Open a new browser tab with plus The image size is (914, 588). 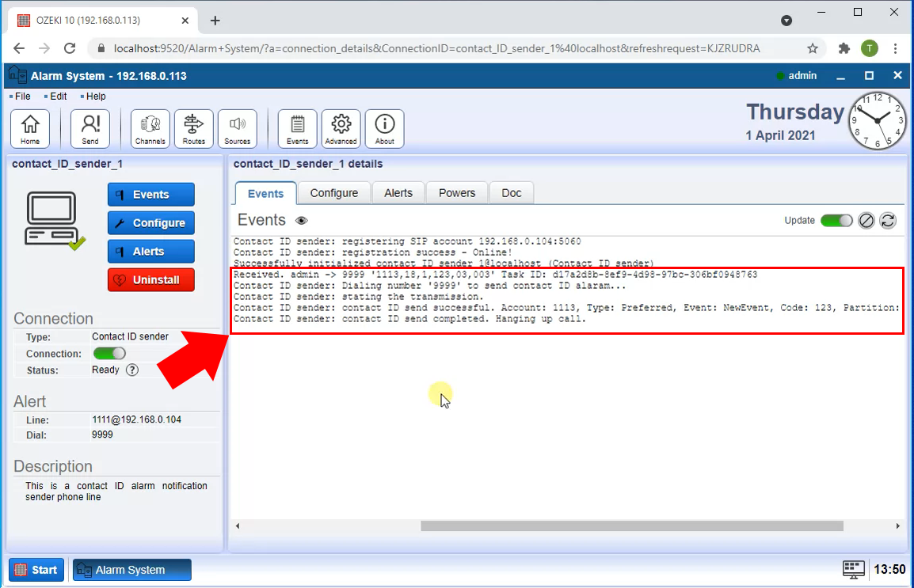click(x=215, y=21)
